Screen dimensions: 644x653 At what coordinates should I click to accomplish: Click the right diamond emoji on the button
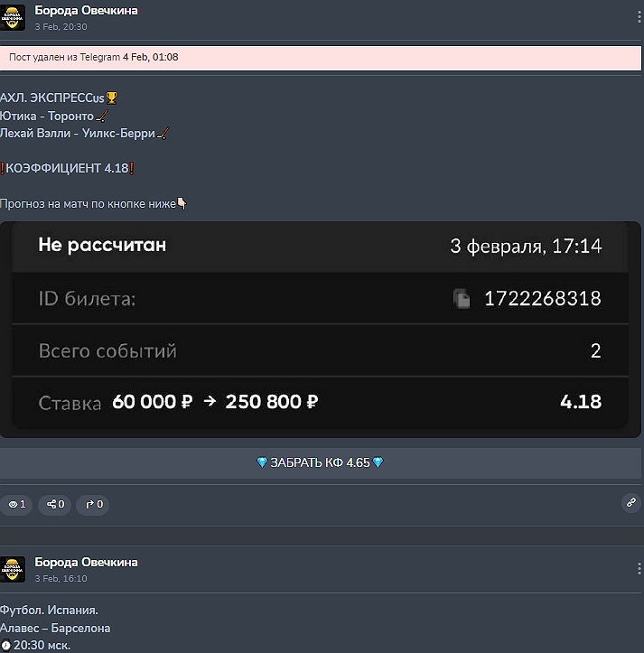point(378,462)
